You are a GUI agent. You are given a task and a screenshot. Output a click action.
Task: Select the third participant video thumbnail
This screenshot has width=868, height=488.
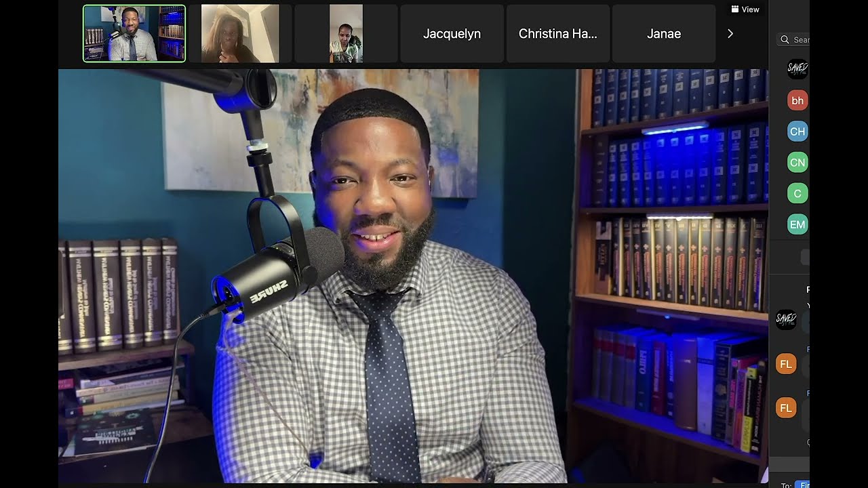coord(346,34)
